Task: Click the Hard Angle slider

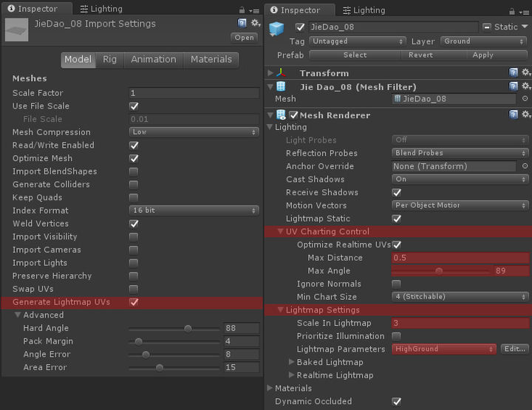Action: [174, 329]
